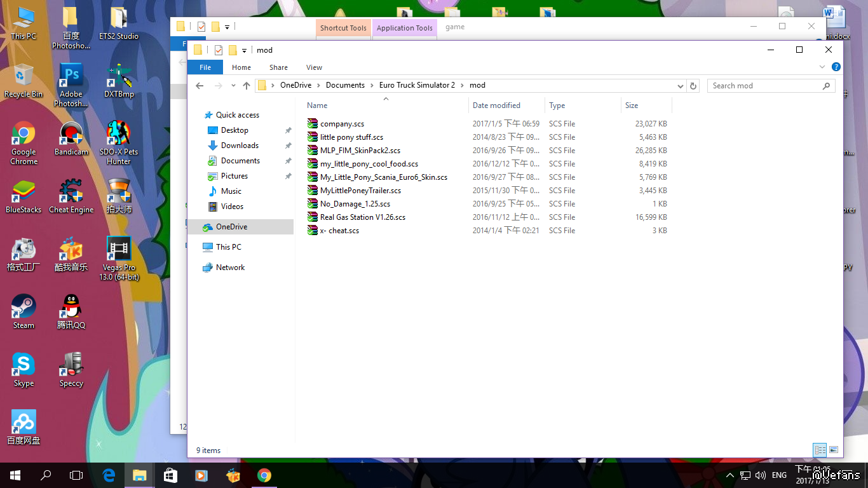Open the Steam desktop shortcut
868x488 pixels.
point(24,311)
